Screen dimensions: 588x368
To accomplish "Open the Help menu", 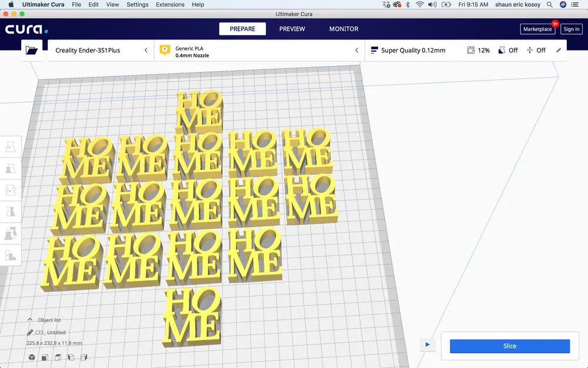I will tap(198, 5).
